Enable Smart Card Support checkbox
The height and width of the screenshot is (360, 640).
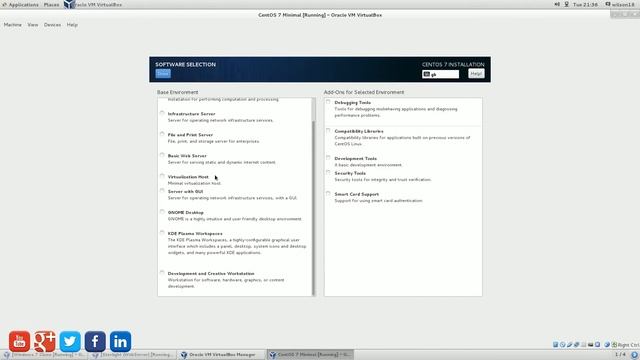pyautogui.click(x=328, y=194)
